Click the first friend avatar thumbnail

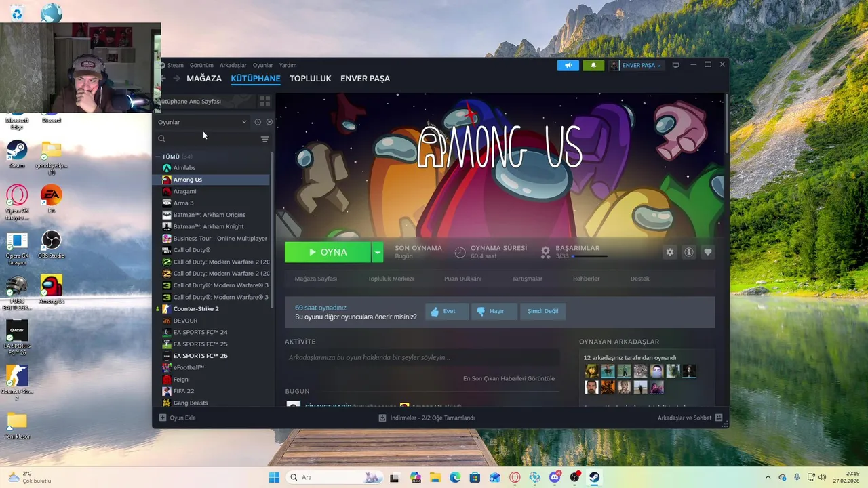pyautogui.click(x=591, y=371)
